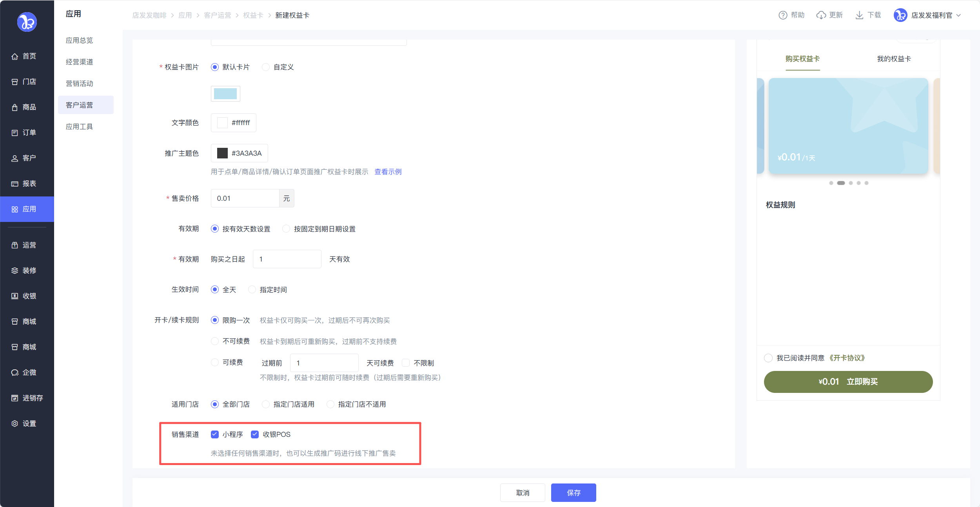The height and width of the screenshot is (507, 980).
Task: Click the download arrow icon
Action: pos(859,15)
